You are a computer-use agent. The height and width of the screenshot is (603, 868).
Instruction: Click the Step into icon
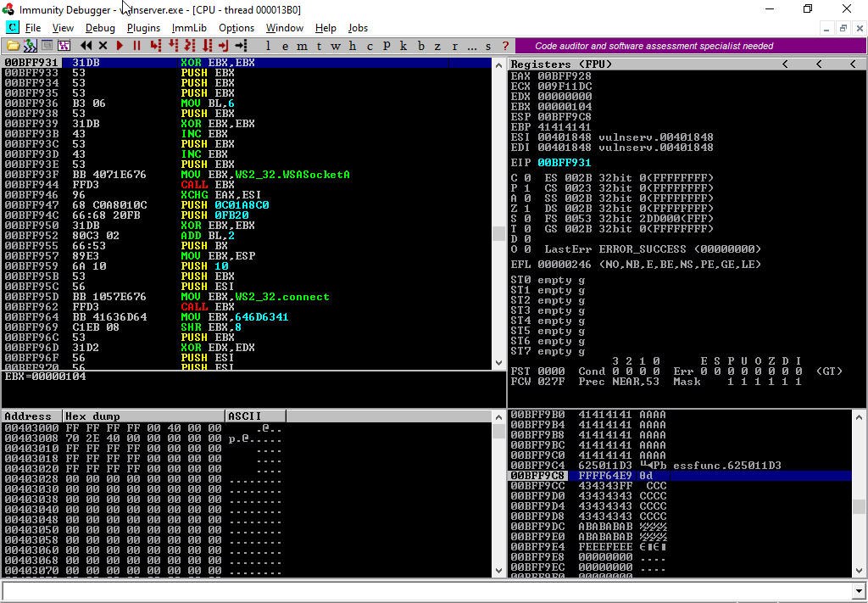[155, 46]
